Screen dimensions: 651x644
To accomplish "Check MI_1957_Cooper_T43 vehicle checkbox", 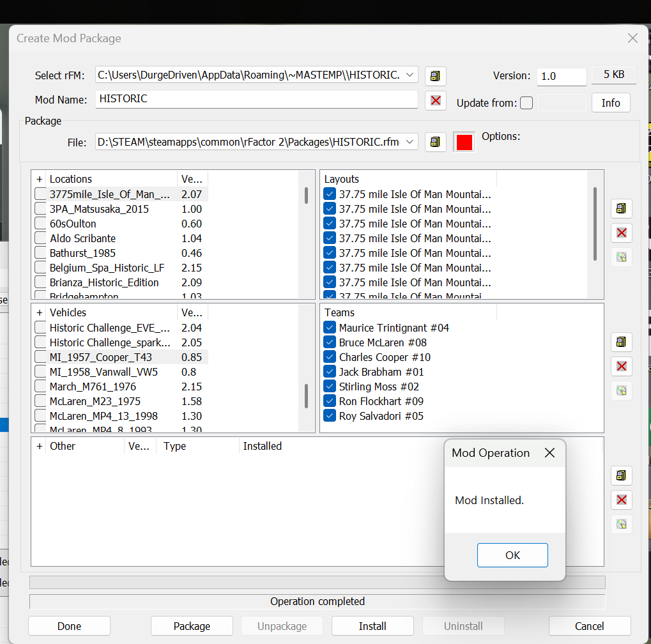I will [x=40, y=357].
